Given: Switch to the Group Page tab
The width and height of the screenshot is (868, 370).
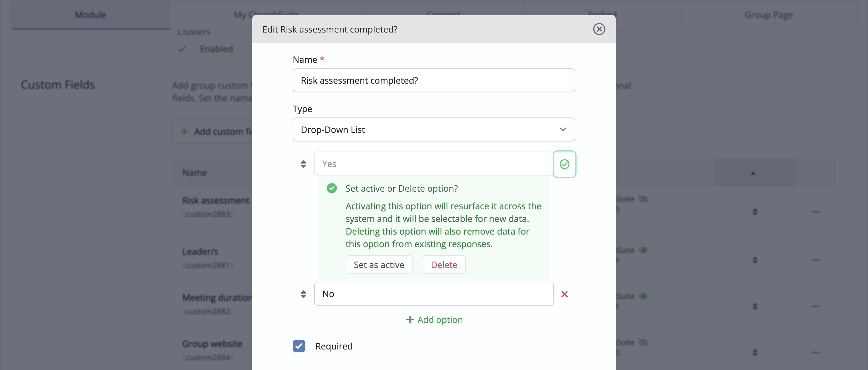Looking at the screenshot, I should 768,15.
